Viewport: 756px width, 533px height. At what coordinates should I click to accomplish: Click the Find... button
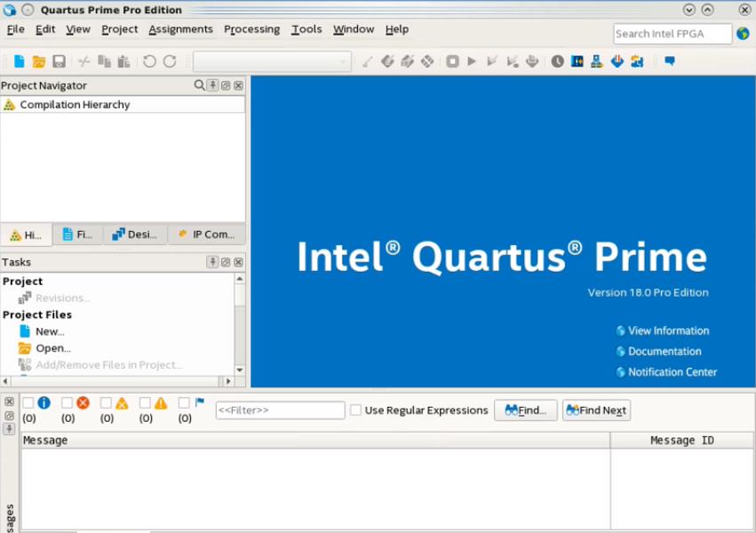(x=526, y=410)
